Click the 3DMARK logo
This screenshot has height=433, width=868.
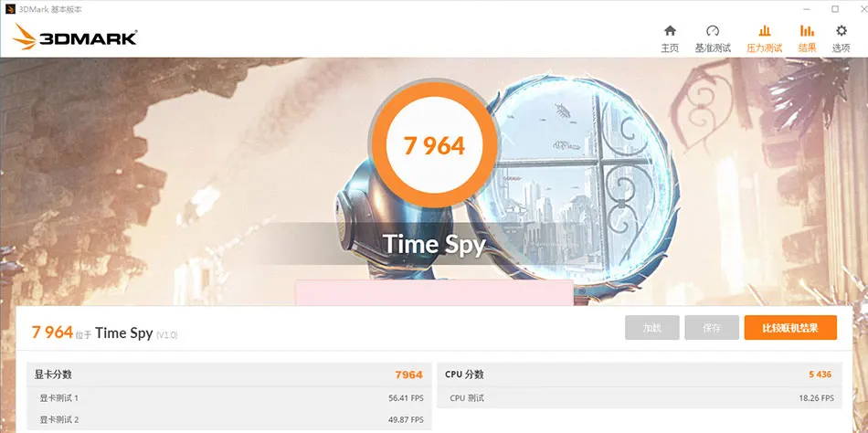click(x=74, y=37)
